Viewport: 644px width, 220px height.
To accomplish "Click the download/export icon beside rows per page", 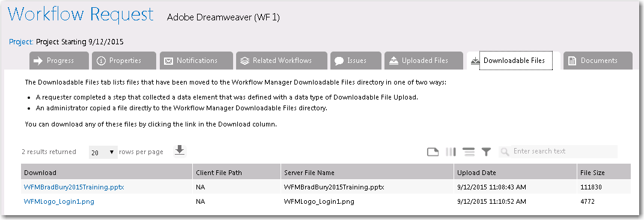I will coord(180,151).
